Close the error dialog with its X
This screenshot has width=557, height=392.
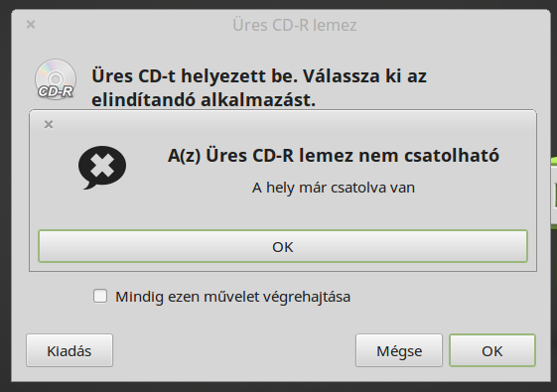[49, 125]
